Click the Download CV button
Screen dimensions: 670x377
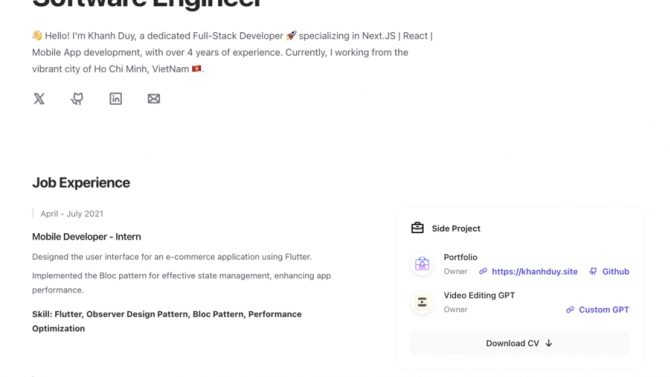coord(520,343)
